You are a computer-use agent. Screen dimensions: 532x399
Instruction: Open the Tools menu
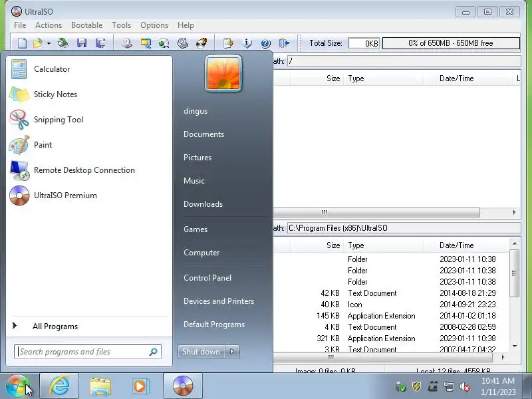122,25
